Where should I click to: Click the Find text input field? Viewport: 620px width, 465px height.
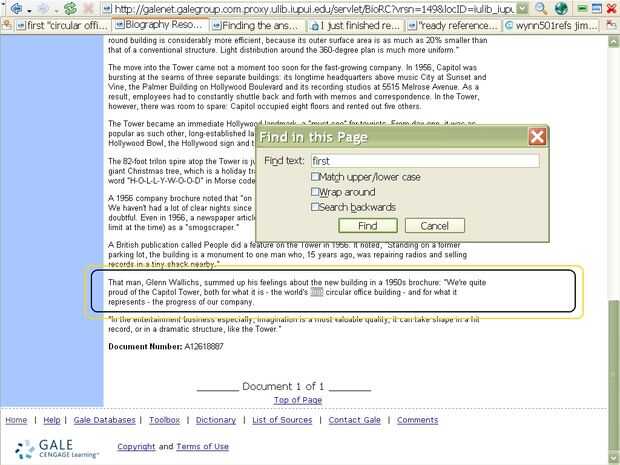[x=425, y=161]
